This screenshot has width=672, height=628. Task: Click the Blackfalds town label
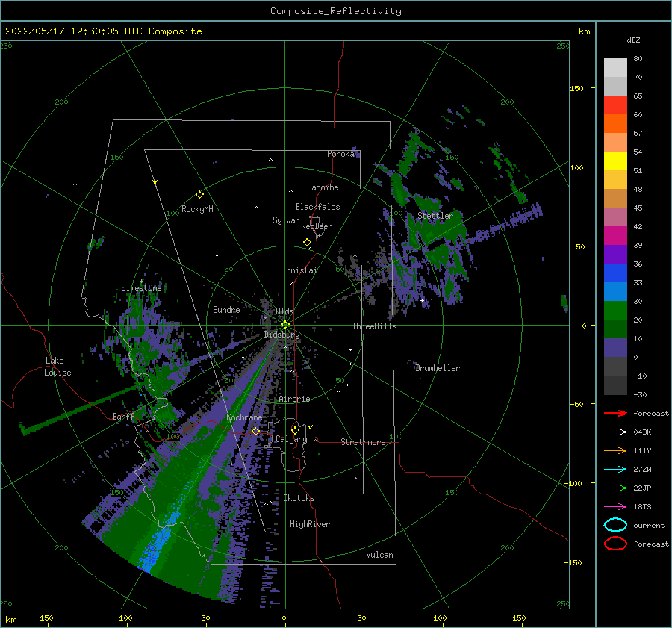pyautogui.click(x=317, y=207)
